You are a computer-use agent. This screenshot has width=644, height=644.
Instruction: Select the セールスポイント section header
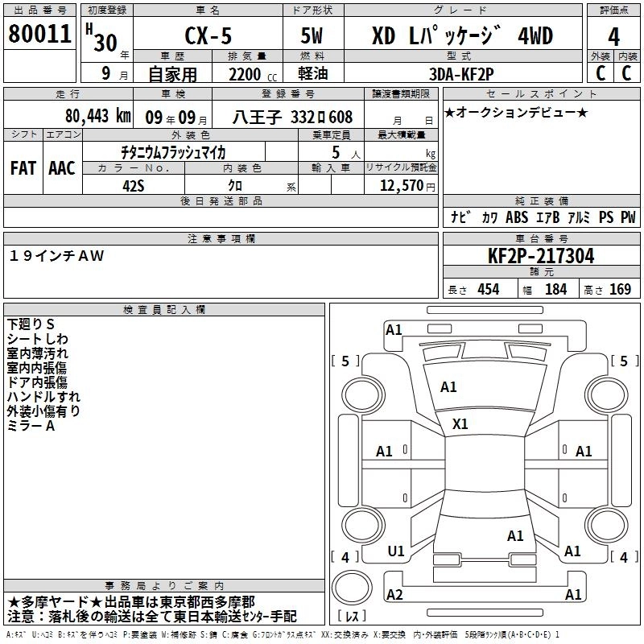[x=541, y=93]
